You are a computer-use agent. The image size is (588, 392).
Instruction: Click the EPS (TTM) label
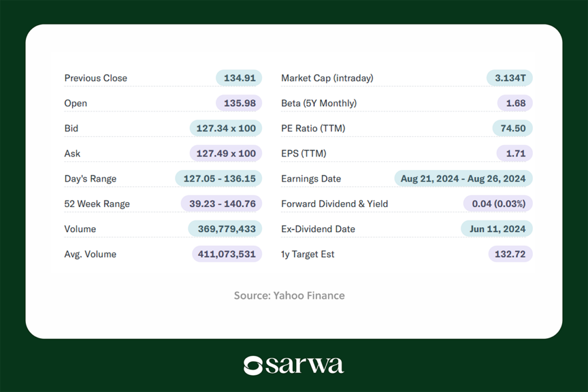point(304,153)
